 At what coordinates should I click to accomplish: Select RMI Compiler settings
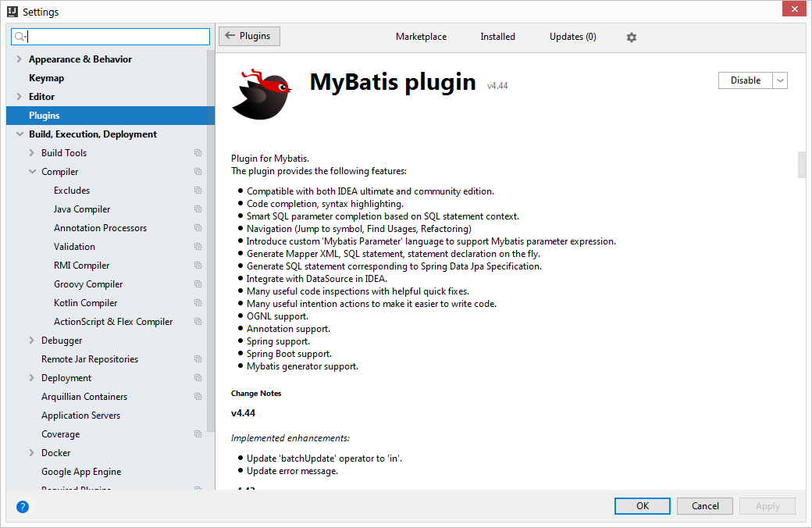[82, 266]
